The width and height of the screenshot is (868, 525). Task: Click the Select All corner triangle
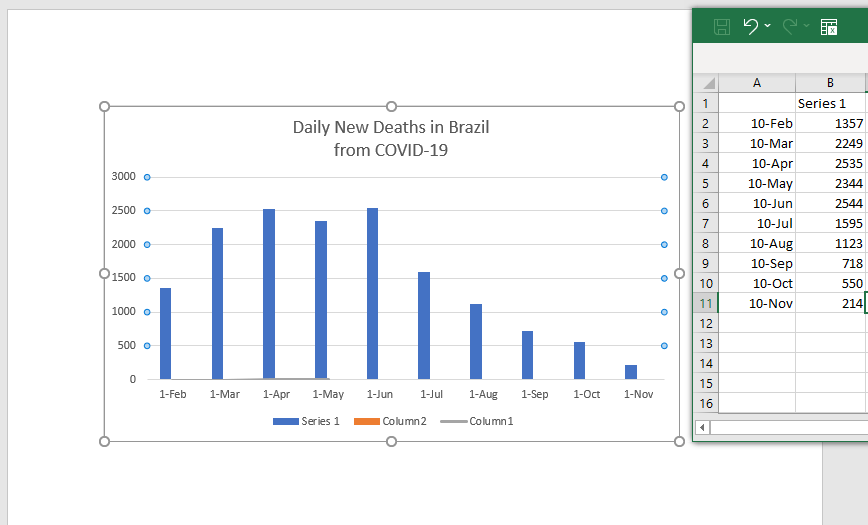pyautogui.click(x=707, y=83)
